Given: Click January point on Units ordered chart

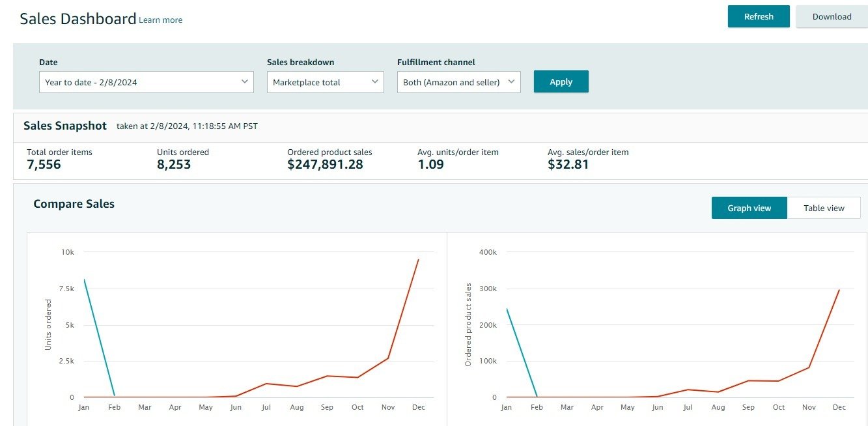Looking at the screenshot, I should (84, 279).
